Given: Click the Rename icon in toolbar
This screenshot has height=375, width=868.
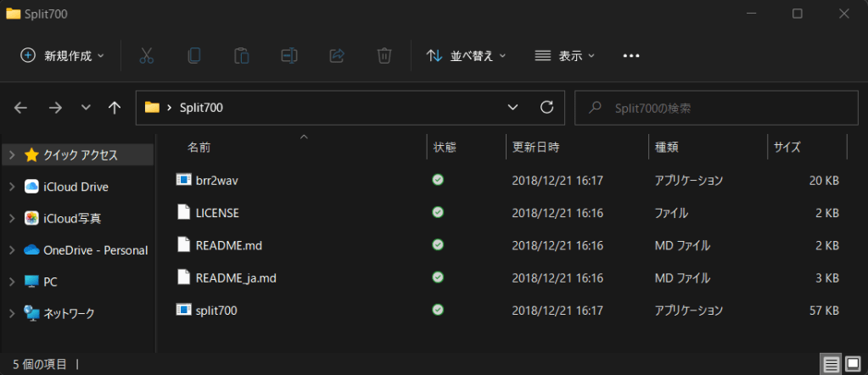Looking at the screenshot, I should tap(288, 56).
